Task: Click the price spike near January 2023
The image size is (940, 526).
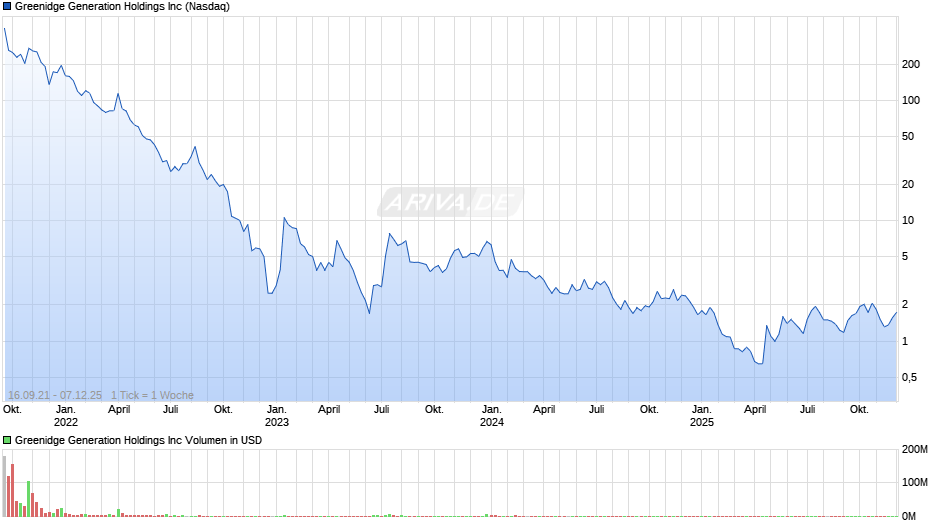Action: 284,218
